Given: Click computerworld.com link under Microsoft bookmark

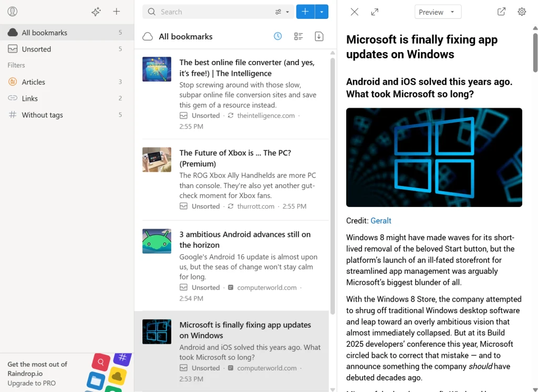Looking at the screenshot, I should [267, 368].
